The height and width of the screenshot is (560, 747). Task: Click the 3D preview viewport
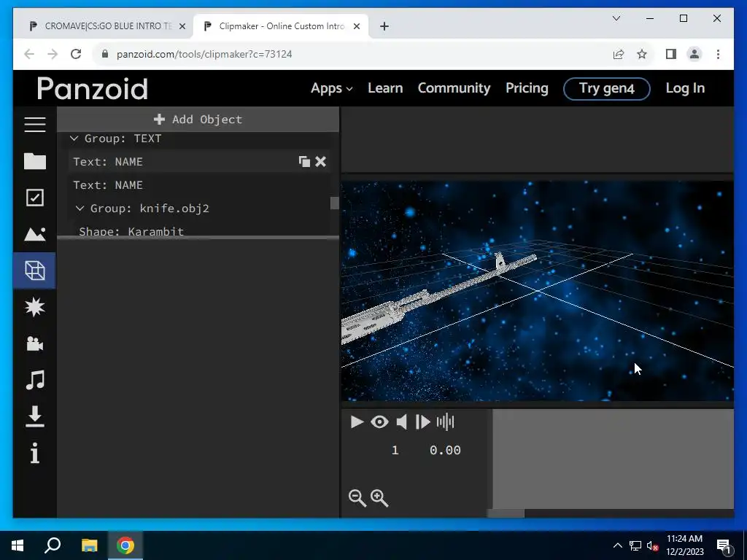(x=538, y=290)
